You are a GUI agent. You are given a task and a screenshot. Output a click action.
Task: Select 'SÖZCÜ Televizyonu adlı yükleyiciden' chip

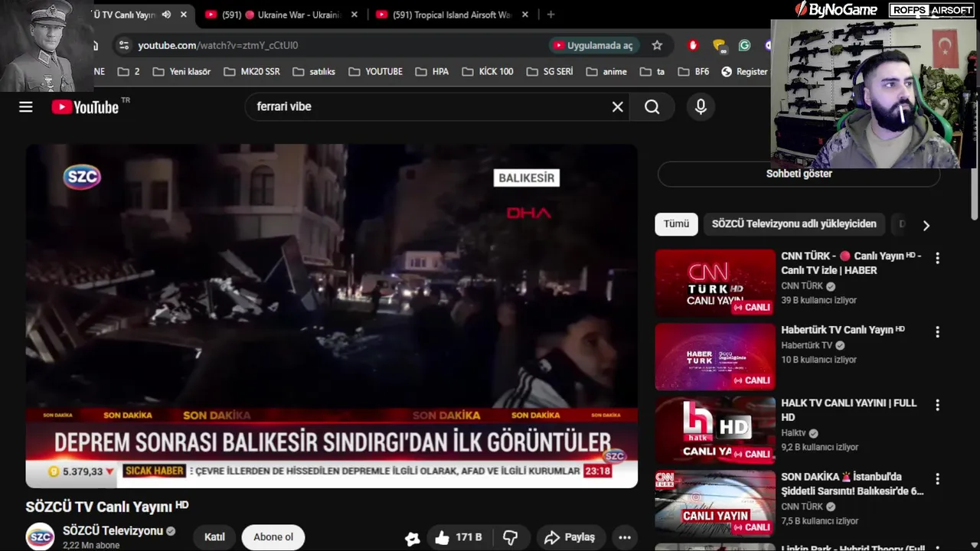794,224
